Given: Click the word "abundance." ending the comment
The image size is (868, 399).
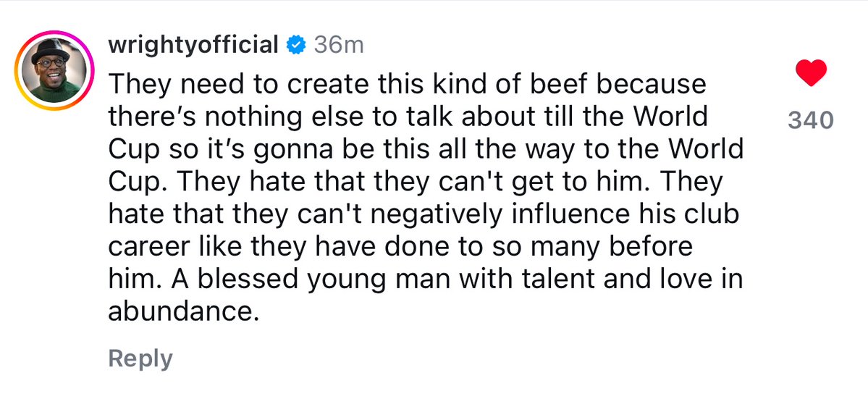Looking at the screenshot, I should [183, 312].
